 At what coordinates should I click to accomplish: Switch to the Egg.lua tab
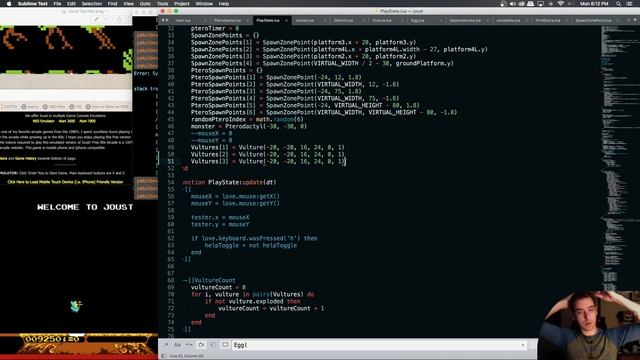click(x=418, y=20)
